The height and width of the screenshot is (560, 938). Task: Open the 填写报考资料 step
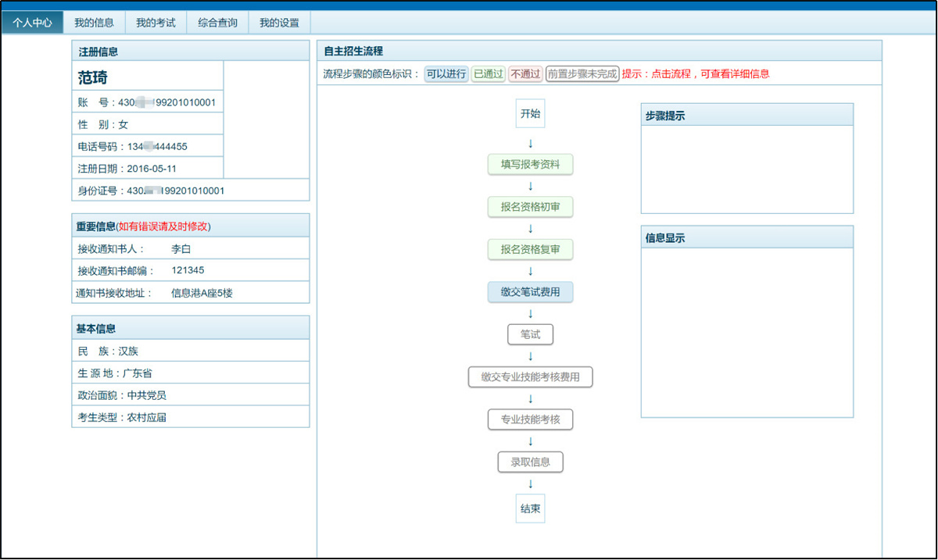coord(530,165)
